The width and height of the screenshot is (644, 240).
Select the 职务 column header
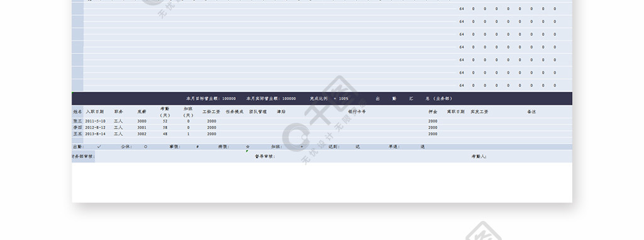click(118, 111)
